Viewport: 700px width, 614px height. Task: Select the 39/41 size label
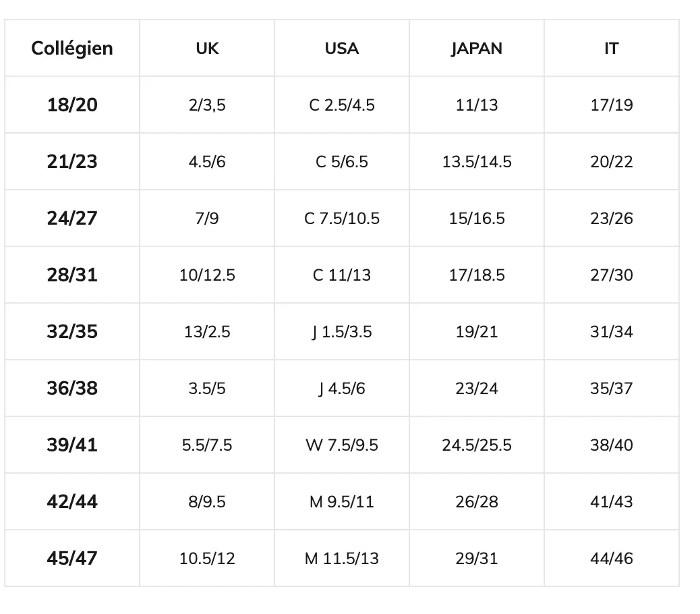click(72, 445)
